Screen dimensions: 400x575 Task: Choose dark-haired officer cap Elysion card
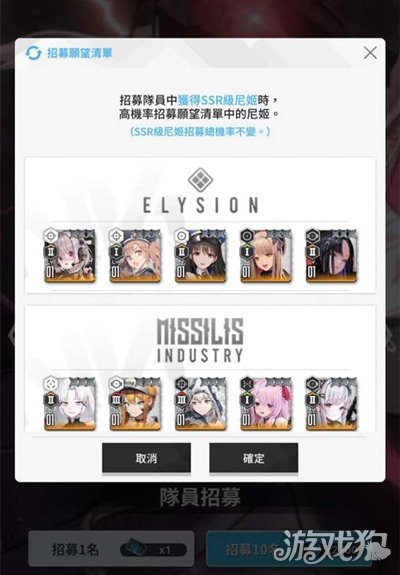pos(201,256)
